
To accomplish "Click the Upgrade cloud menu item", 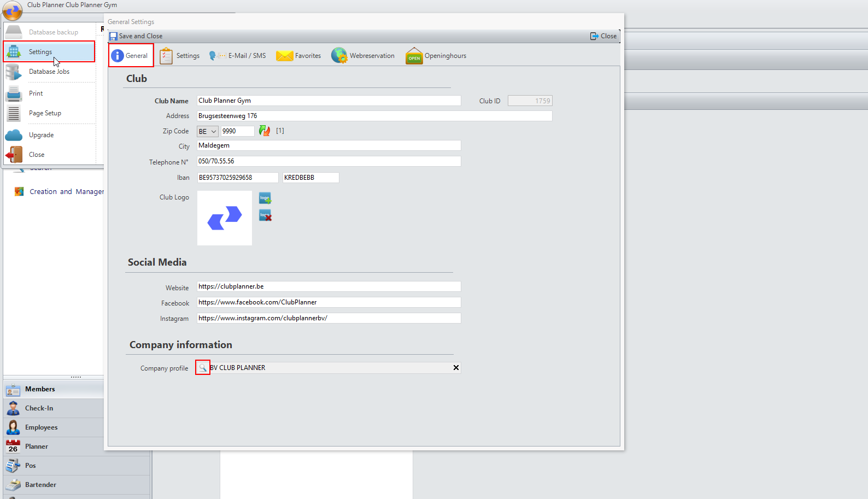I will (41, 135).
